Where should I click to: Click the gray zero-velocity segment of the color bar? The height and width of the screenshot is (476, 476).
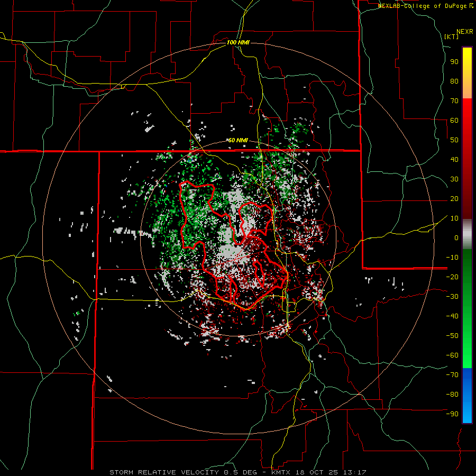467,234
